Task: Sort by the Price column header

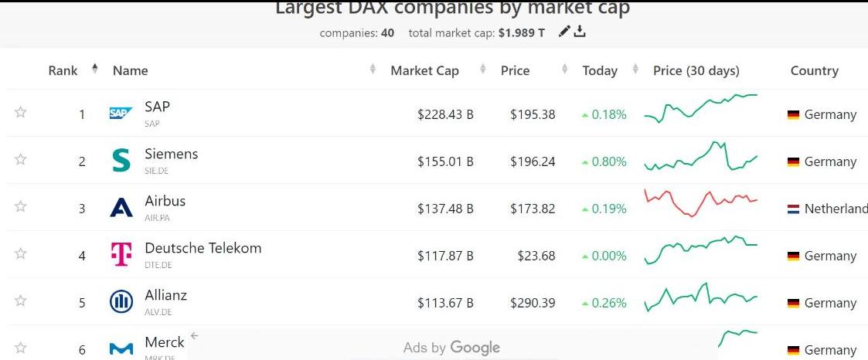Action: tap(515, 70)
